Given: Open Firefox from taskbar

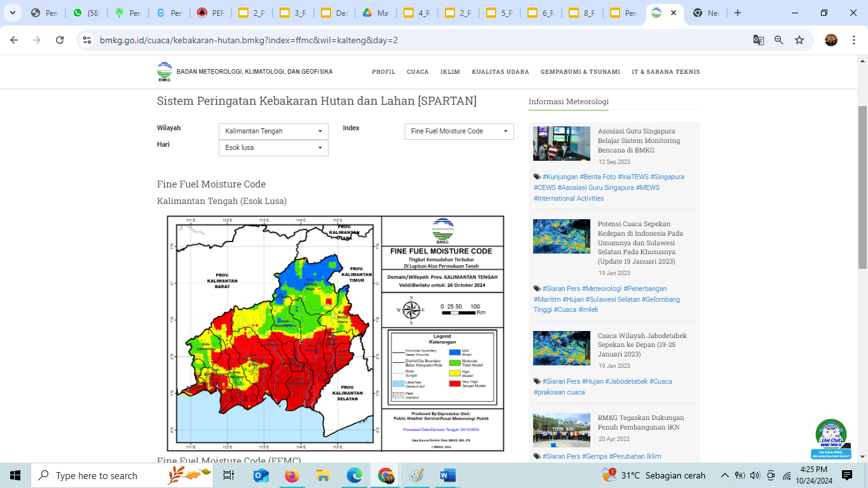Looking at the screenshot, I should tap(292, 475).
